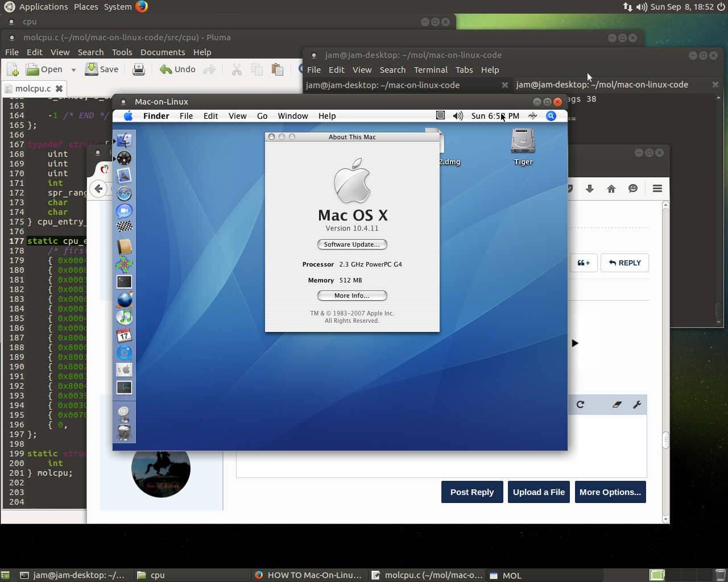
Task: Open the Trash in Mac dock
Action: coord(125,433)
